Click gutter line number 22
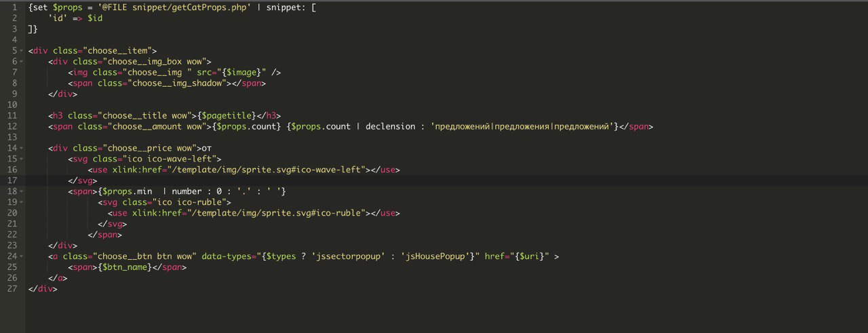The width and height of the screenshot is (868, 333). [12, 235]
